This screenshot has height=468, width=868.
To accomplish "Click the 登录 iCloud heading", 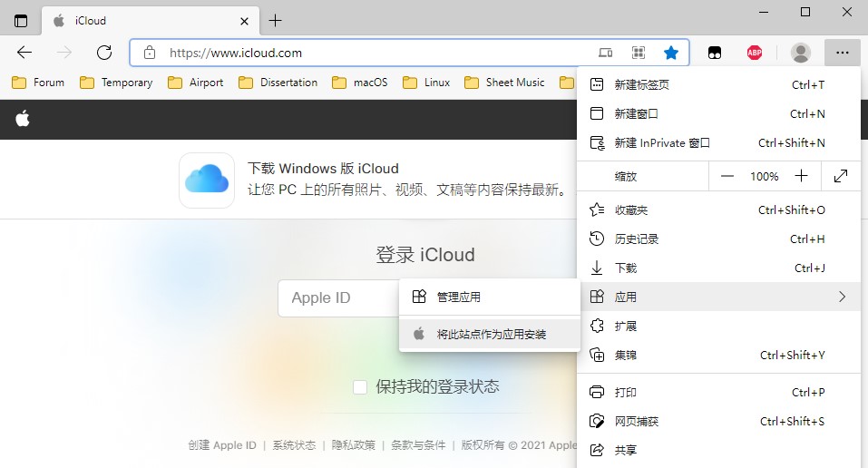I will tap(425, 255).
